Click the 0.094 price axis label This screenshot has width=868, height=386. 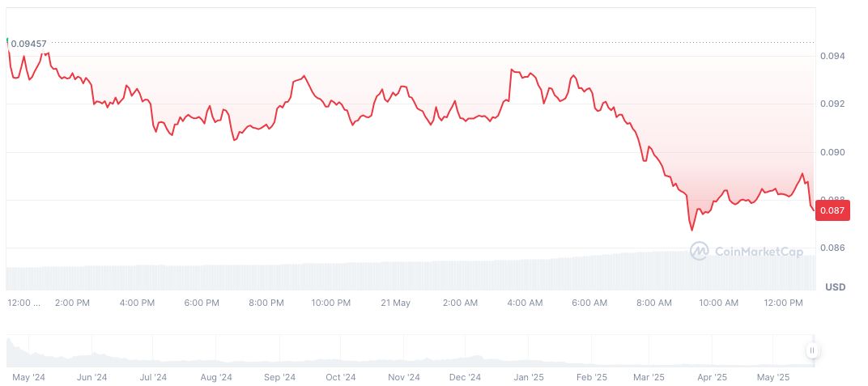coord(834,56)
